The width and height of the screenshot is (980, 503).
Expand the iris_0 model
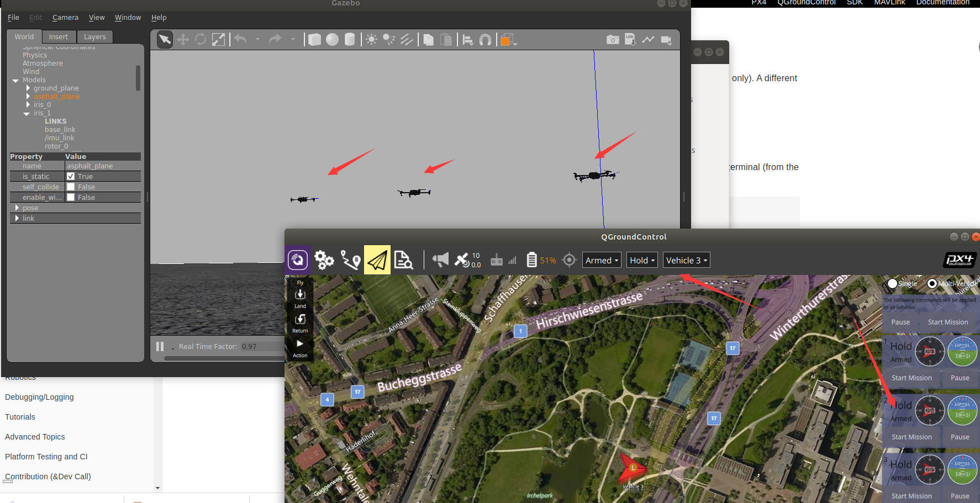(x=28, y=104)
